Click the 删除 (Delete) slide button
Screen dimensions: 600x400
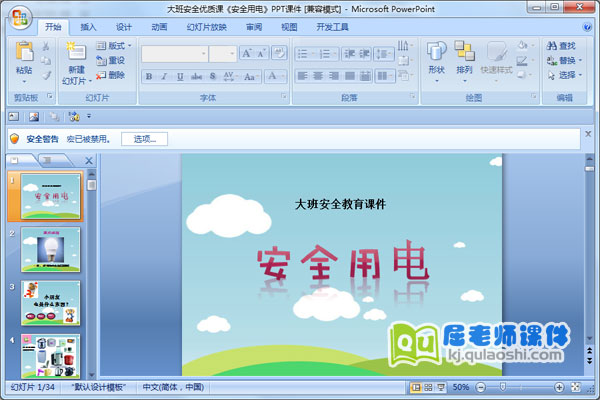pyautogui.click(x=111, y=75)
